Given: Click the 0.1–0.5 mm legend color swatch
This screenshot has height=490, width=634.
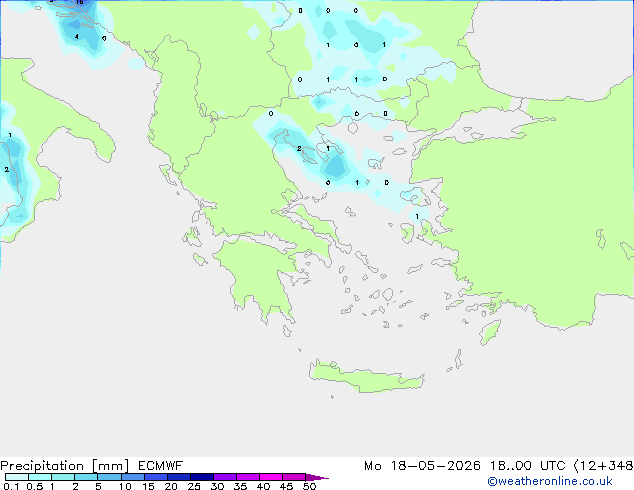Looking at the screenshot, I should pyautogui.click(x=17, y=477).
